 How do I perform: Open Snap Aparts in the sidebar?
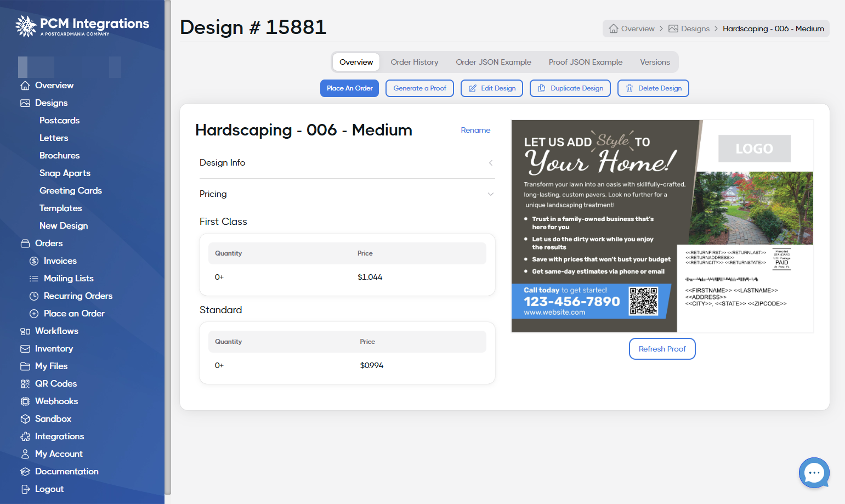pos(65,173)
